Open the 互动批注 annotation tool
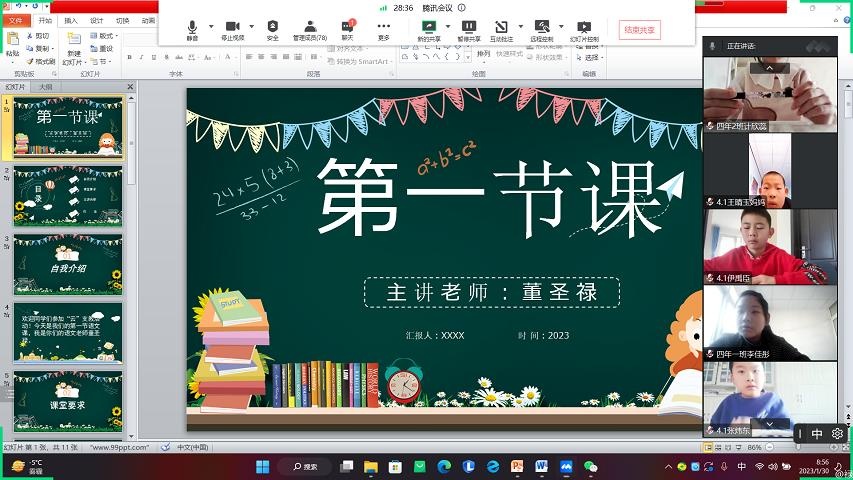Viewport: 853px width, 480px height. [x=501, y=27]
